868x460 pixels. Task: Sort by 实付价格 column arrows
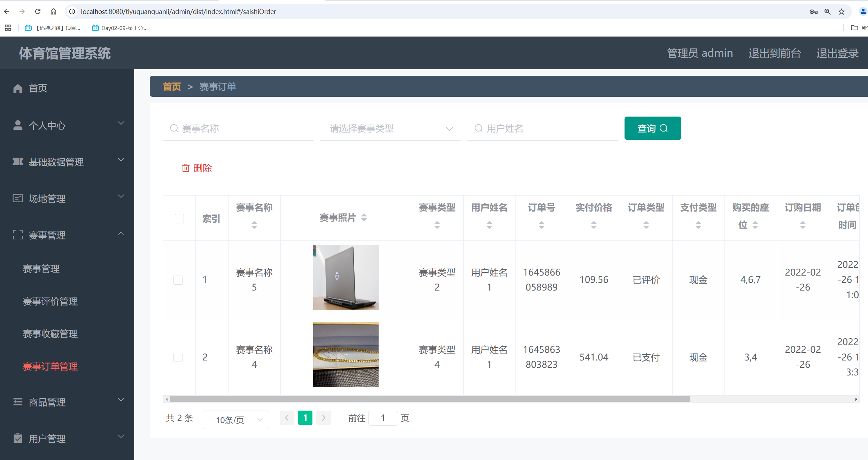(x=594, y=225)
